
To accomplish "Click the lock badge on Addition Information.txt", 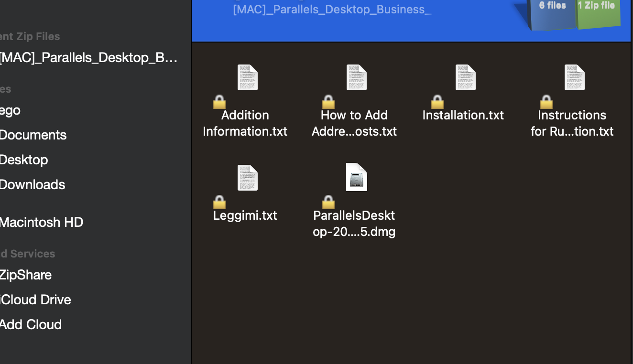I will [x=219, y=102].
